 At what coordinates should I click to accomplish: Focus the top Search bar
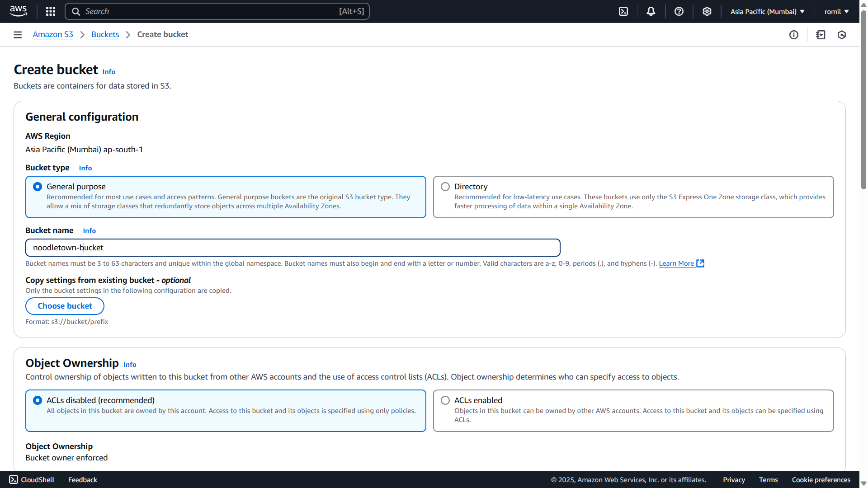(x=217, y=11)
